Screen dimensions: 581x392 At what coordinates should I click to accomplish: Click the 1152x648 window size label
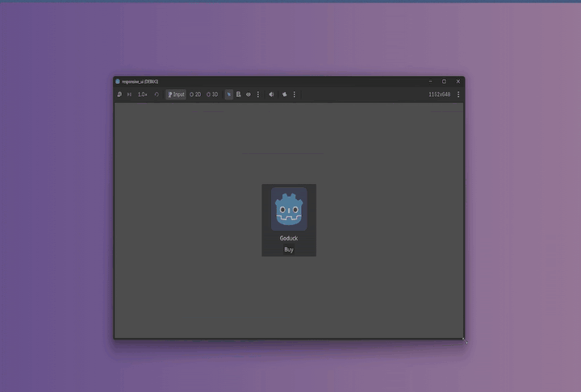click(440, 94)
